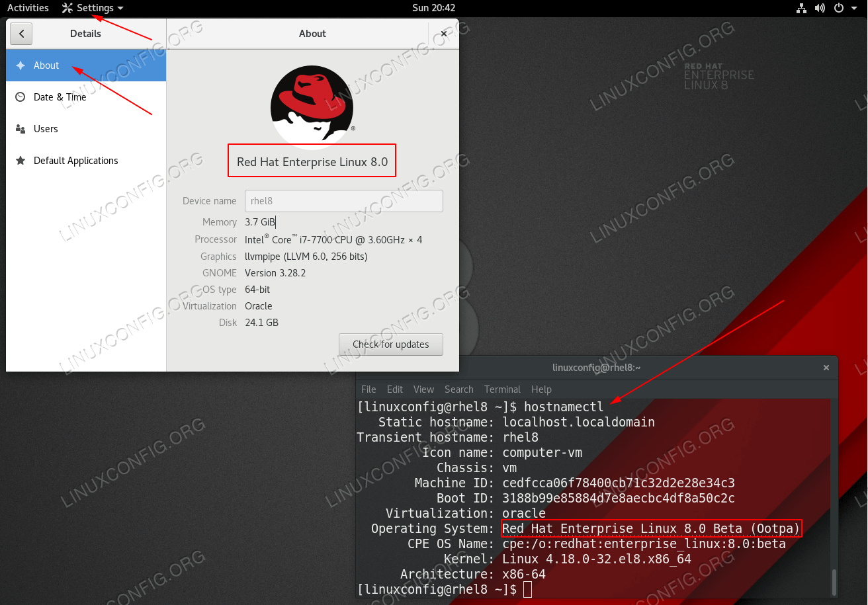The height and width of the screenshot is (605, 868).
Task: Open terminal Search menu
Action: click(x=459, y=389)
